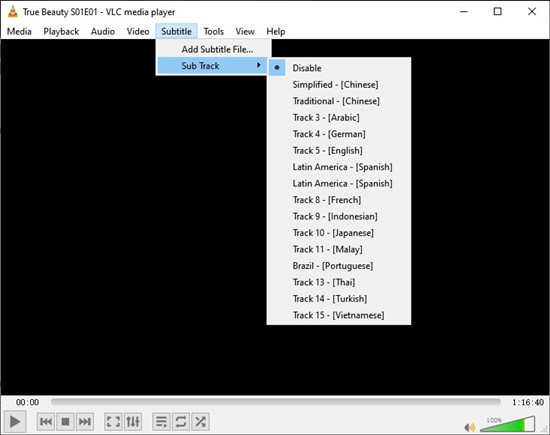This screenshot has width=550, height=435.
Task: Open the Video menu
Action: point(138,32)
